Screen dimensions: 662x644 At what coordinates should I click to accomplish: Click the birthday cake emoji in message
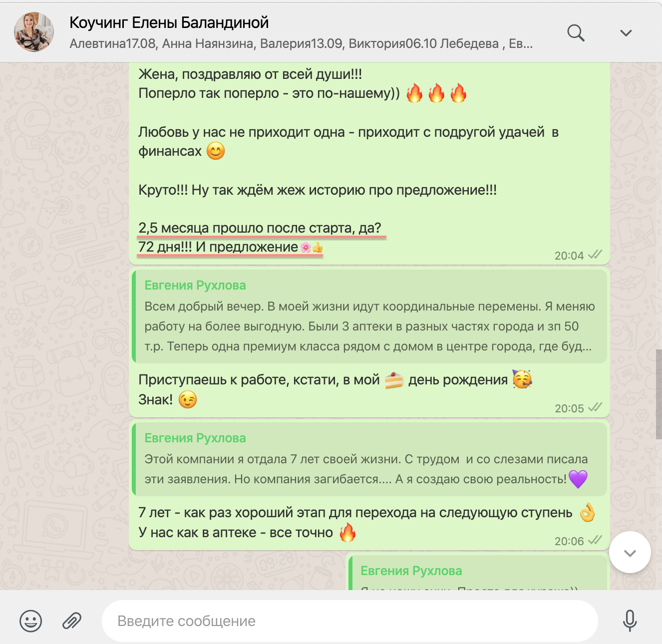(x=394, y=380)
